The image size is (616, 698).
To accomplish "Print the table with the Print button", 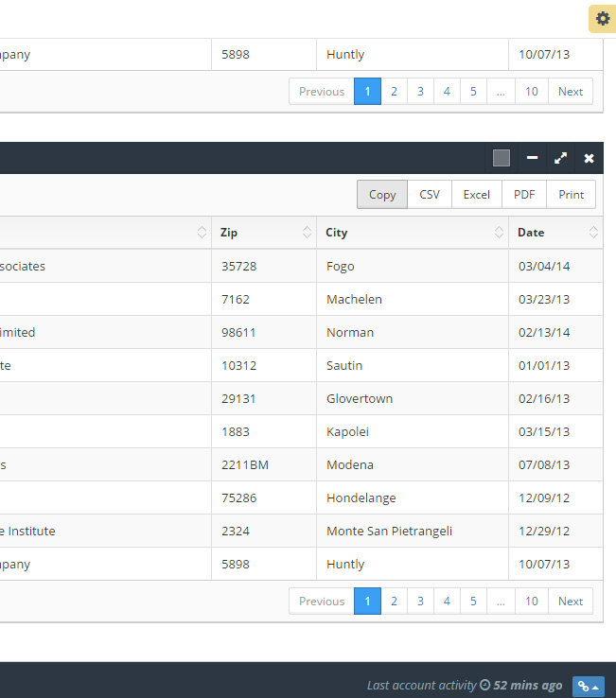I will pos(571,194).
